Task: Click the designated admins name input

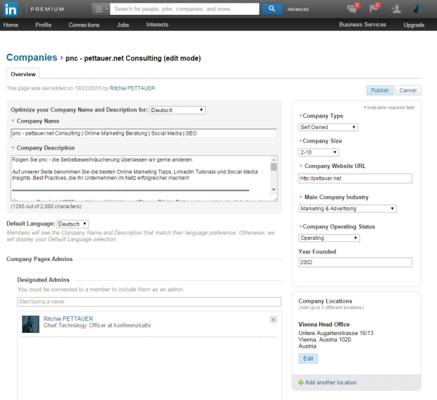Action: click(149, 302)
